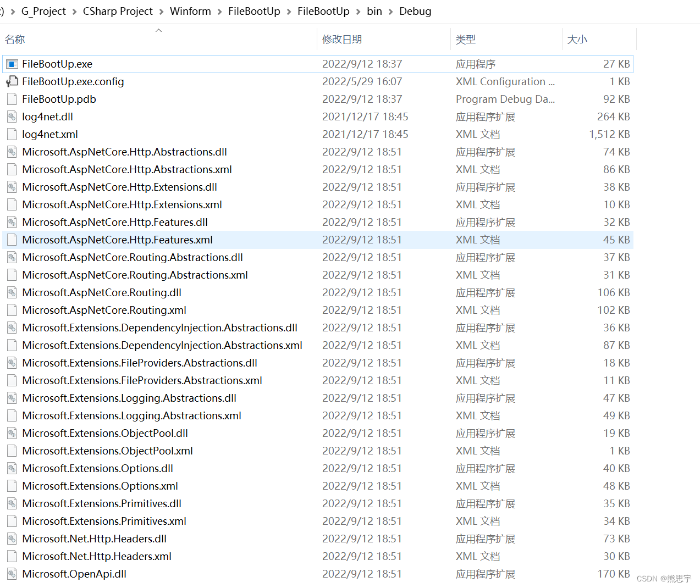
Task: Click the 264 KB size value
Action: [x=614, y=117]
